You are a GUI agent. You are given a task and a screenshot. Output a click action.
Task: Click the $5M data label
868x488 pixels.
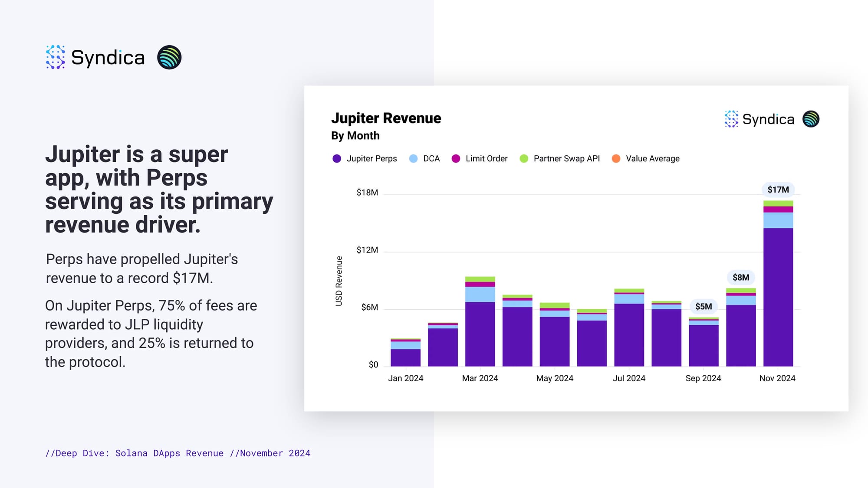coord(704,307)
